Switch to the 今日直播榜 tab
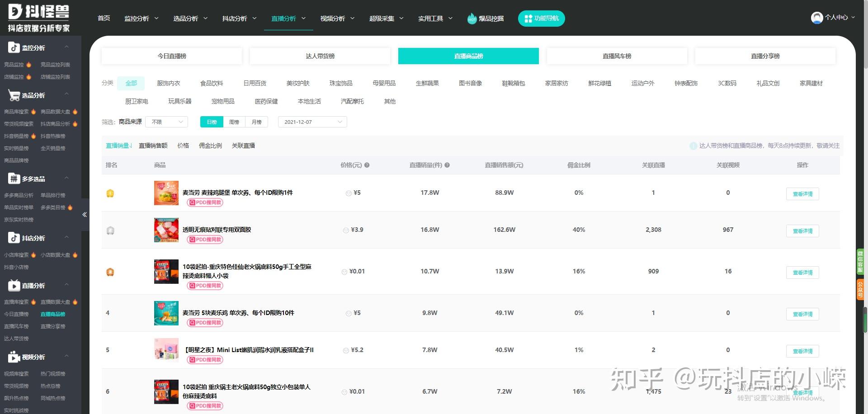This screenshot has width=868, height=414. click(x=172, y=56)
